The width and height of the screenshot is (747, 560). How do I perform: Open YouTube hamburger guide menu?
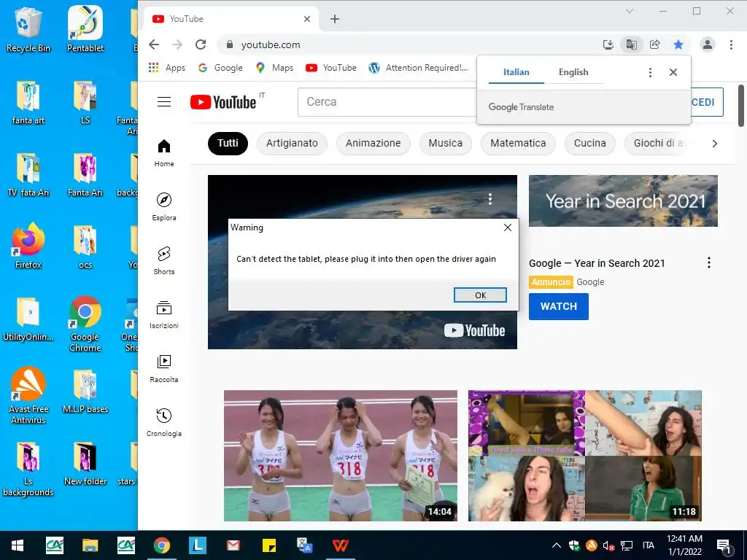point(164,102)
